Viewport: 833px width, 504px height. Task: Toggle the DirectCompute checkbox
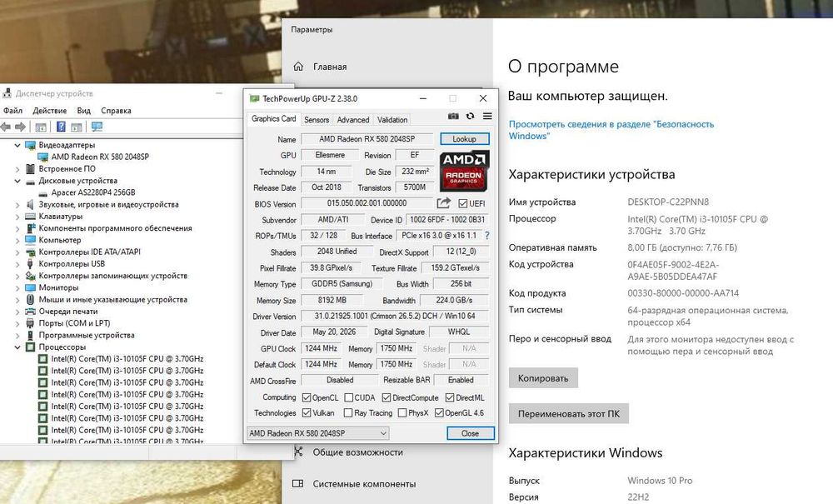point(387,397)
